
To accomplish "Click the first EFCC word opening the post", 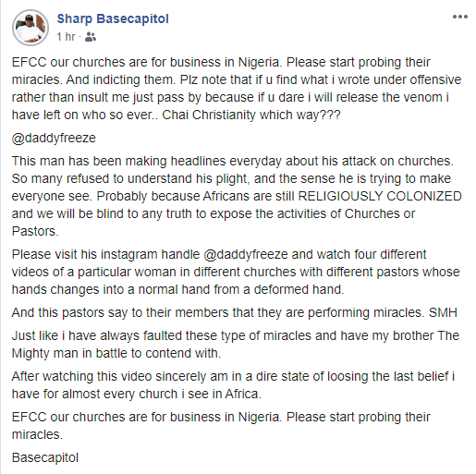I will tap(29, 62).
